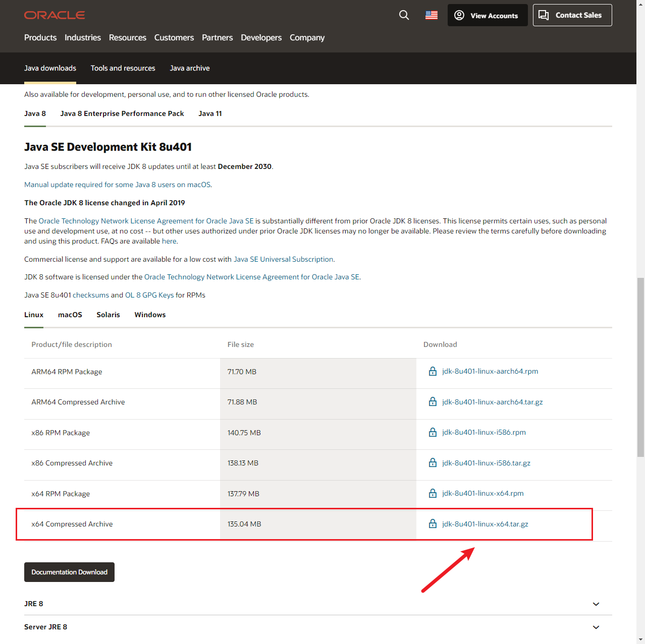Screen dimensions: 645x644
Task: Click the page vertical scrollbar thumb
Action: (x=640, y=367)
